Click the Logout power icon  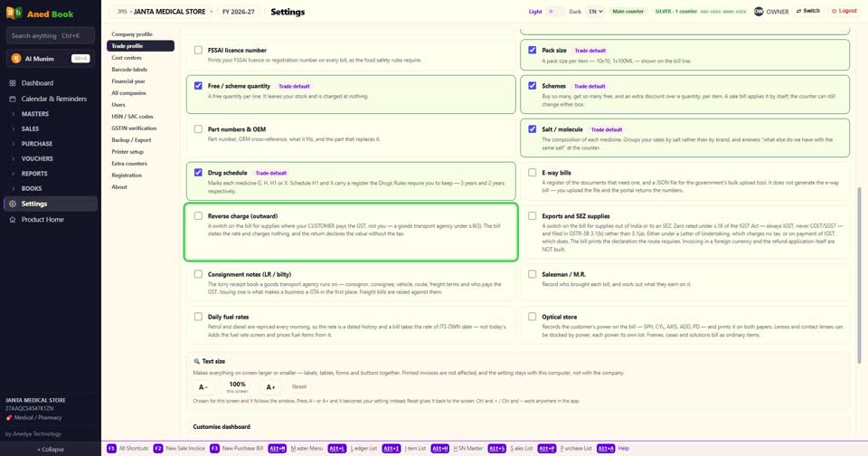[x=834, y=11]
